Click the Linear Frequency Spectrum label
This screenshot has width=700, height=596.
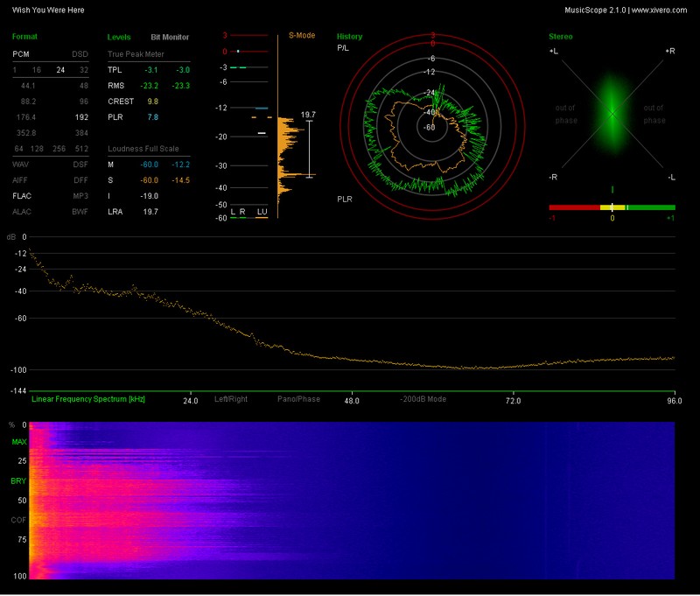[x=88, y=399]
